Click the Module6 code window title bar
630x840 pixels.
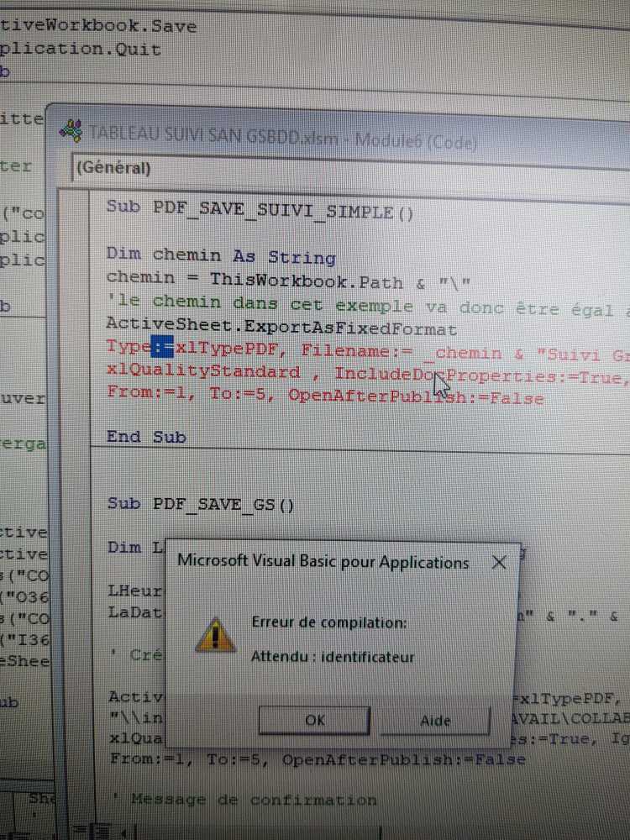point(343,134)
